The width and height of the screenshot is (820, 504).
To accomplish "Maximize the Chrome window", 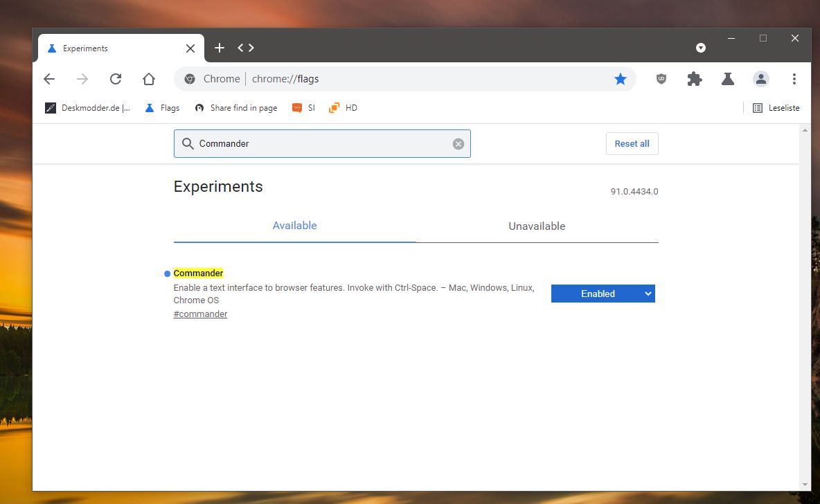I will (763, 38).
